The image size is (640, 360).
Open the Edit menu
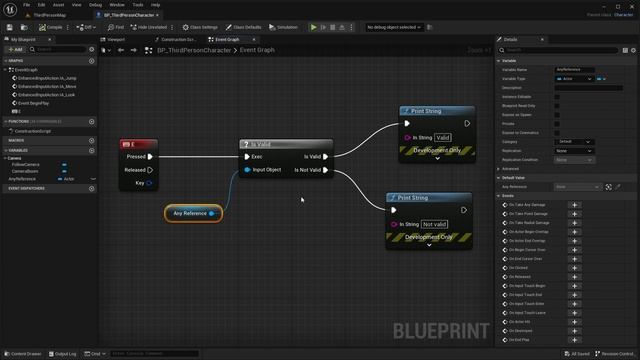tap(41, 5)
